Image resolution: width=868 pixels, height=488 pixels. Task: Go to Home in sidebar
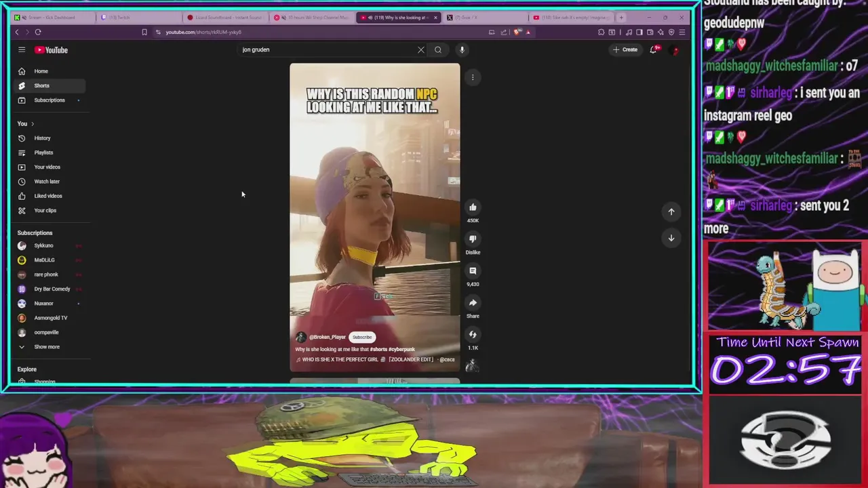tap(49, 71)
